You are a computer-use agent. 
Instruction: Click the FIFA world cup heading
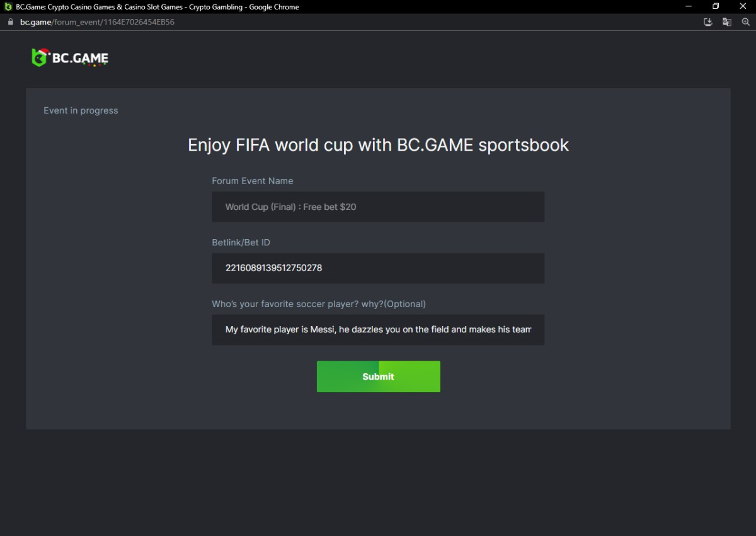[378, 145]
